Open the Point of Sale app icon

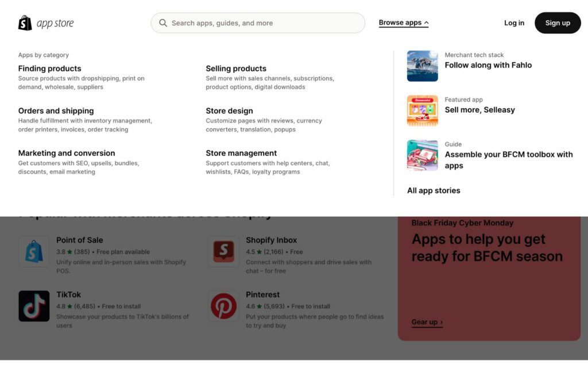pyautogui.click(x=34, y=251)
